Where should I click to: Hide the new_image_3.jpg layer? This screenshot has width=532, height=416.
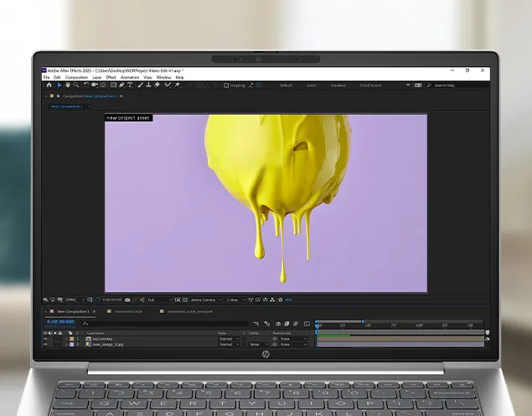(45, 344)
